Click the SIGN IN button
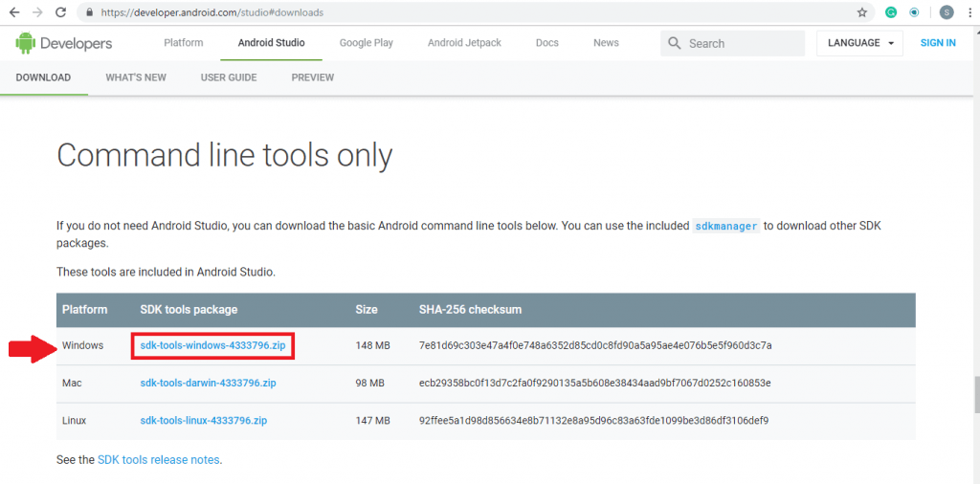Image resolution: width=980 pixels, height=484 pixels. point(938,43)
